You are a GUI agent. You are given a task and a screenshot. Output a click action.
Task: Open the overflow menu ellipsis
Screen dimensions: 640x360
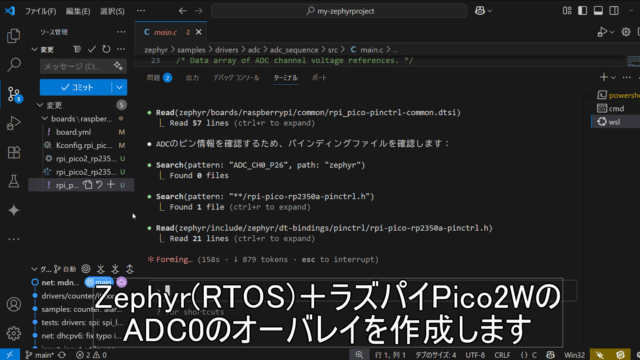click(141, 11)
